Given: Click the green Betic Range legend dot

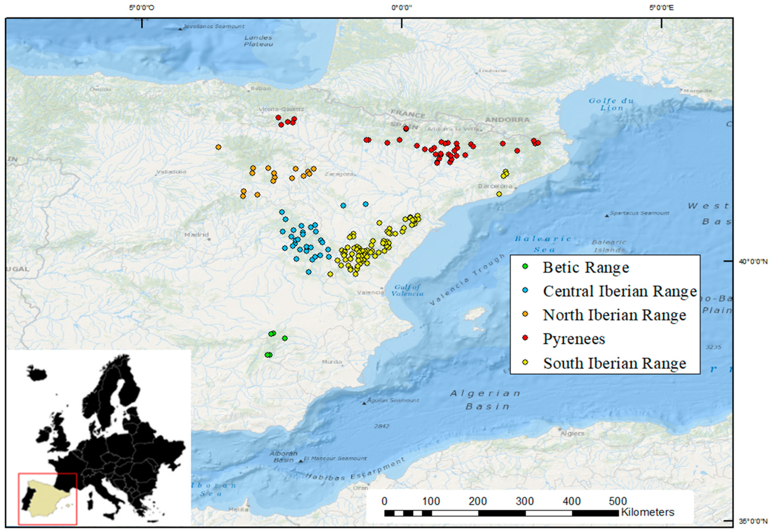Looking at the screenshot, I should coord(525,266).
